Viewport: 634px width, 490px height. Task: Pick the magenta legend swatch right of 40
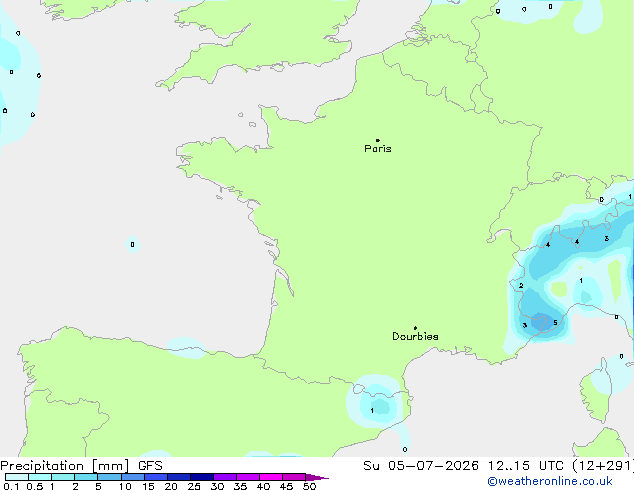click(x=271, y=477)
